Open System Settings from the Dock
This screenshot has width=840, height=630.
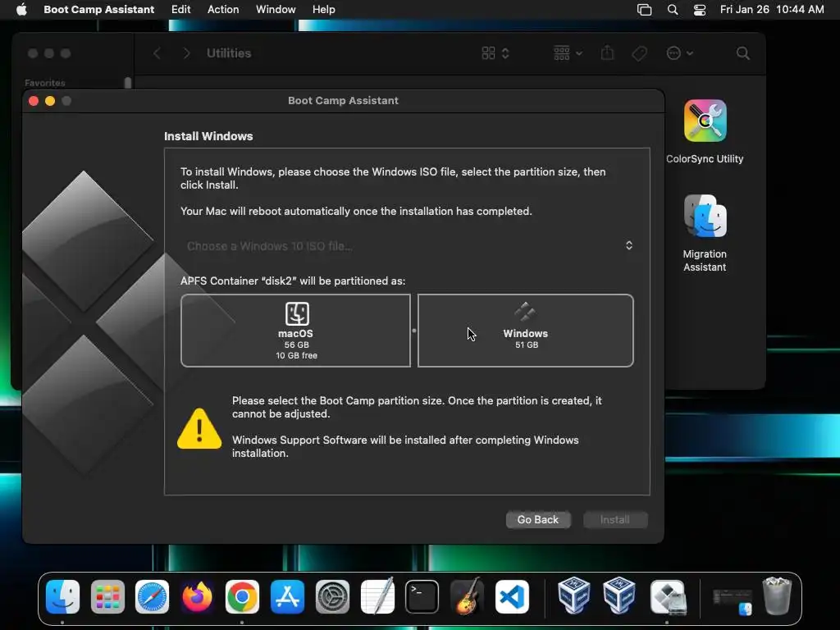[332, 597]
